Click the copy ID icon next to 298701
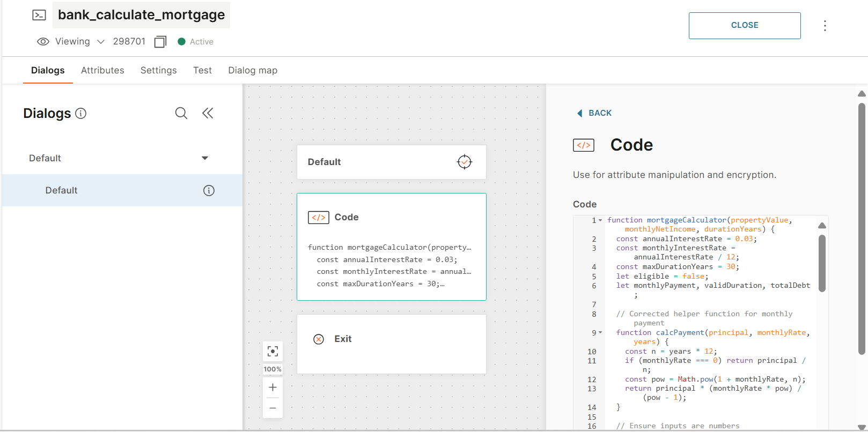The height and width of the screenshot is (432, 868). [160, 42]
